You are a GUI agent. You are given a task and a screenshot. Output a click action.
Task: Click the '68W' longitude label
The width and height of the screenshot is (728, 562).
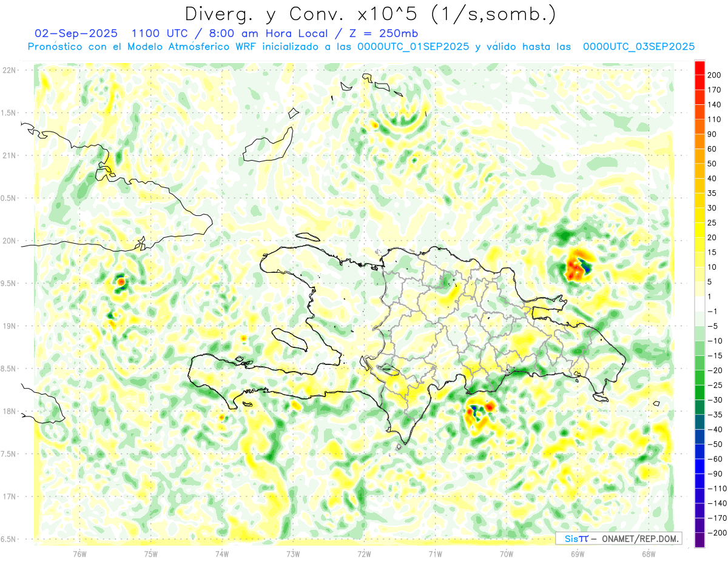click(x=649, y=554)
